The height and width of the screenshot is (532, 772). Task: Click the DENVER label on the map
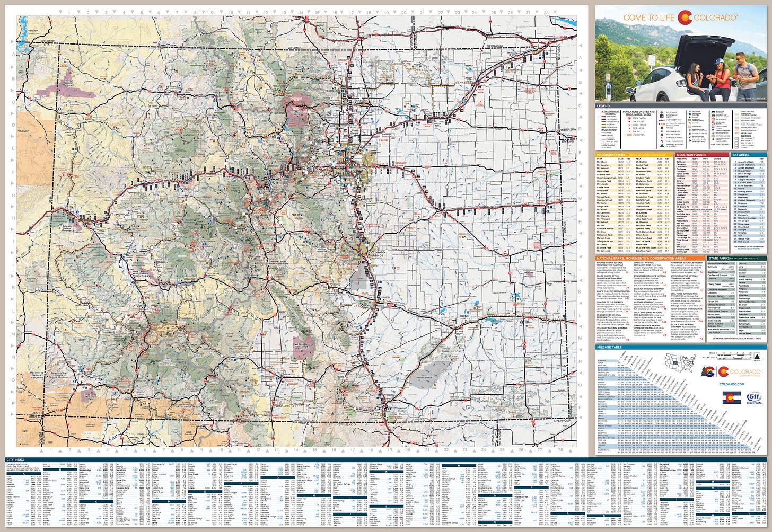tap(356, 165)
